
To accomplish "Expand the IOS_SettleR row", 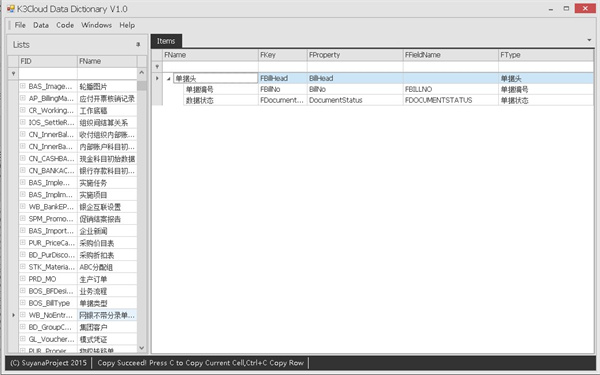I will (x=23, y=122).
